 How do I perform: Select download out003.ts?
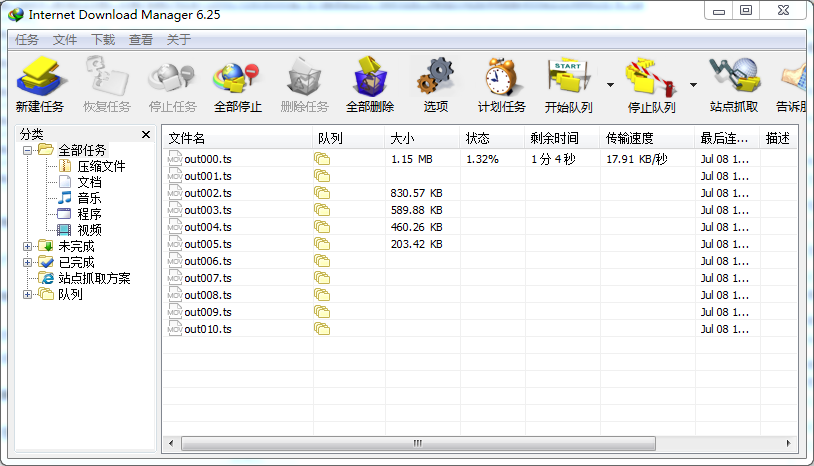pos(208,210)
